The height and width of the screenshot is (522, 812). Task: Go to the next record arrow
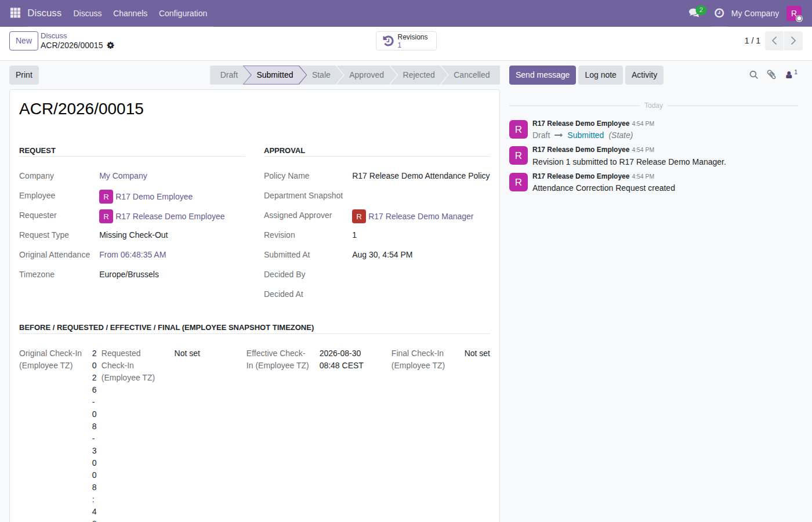[x=793, y=41]
